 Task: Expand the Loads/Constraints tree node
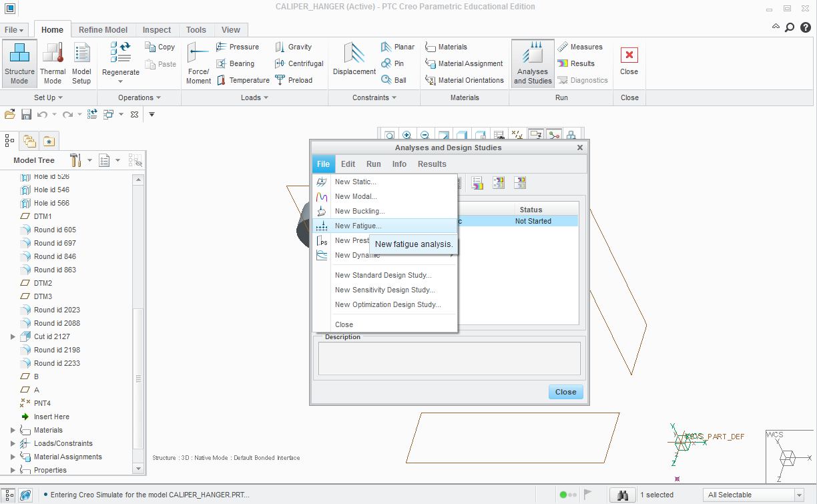tap(13, 443)
